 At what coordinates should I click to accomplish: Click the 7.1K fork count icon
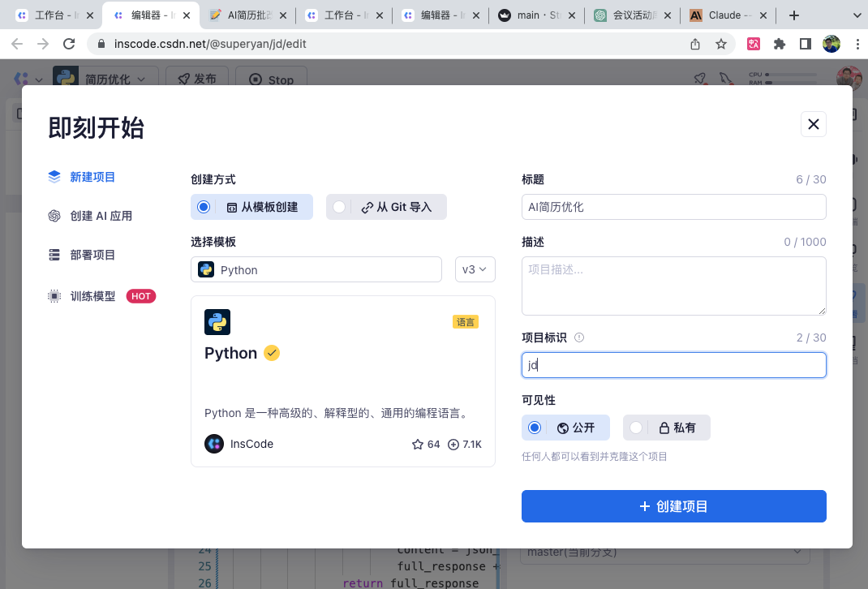click(x=453, y=445)
